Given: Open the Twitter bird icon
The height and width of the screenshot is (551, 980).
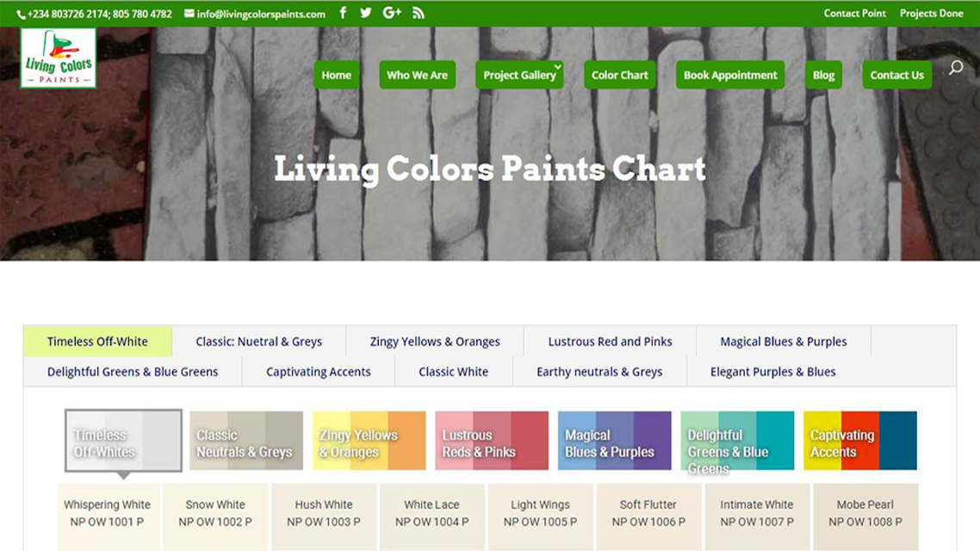Looking at the screenshot, I should pos(366,13).
